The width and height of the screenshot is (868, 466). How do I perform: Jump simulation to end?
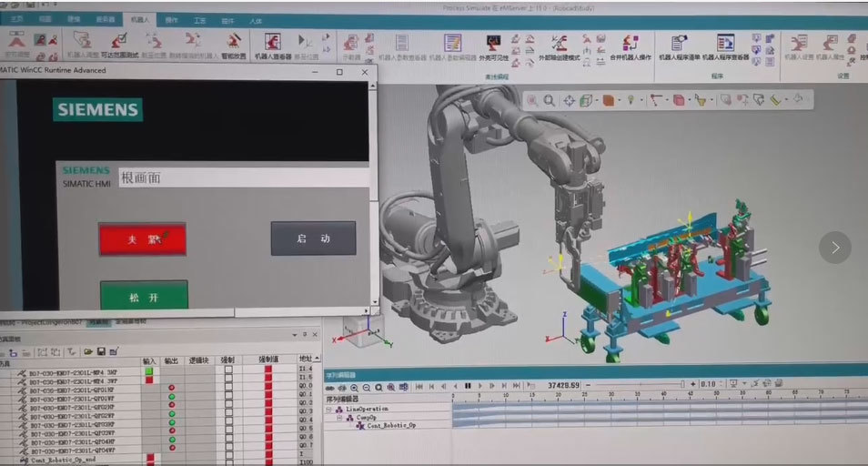(517, 385)
